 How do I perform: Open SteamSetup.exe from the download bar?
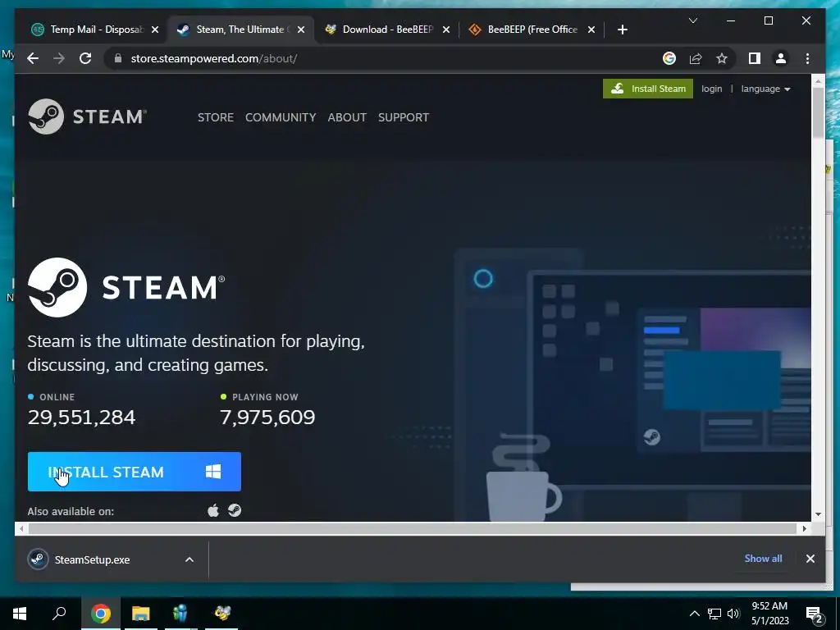(x=92, y=559)
